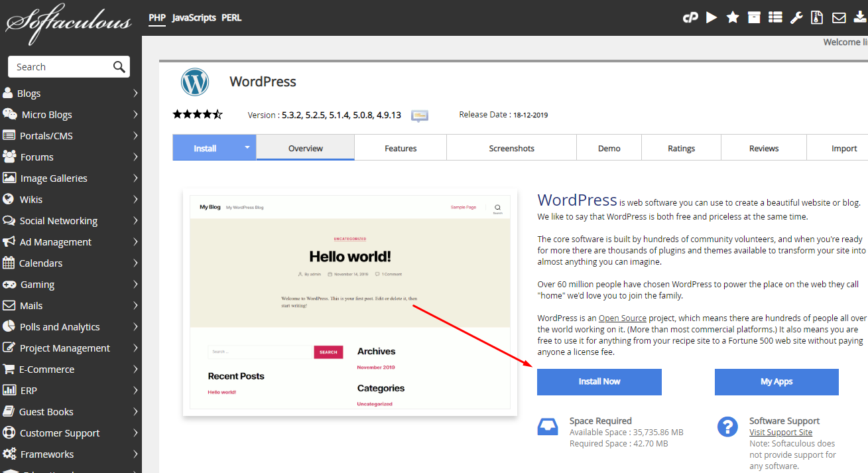This screenshot has width=868, height=473.
Task: Click the Required Space 42.70 MB text
Action: (x=619, y=443)
